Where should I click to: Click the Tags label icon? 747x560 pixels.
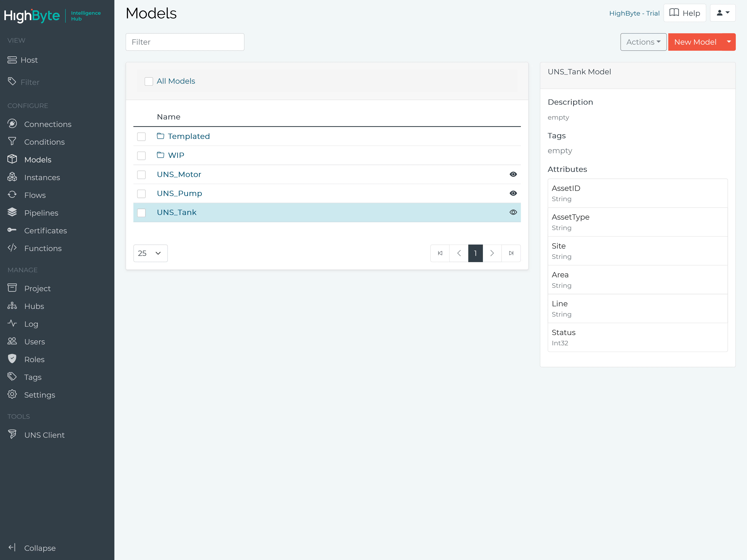click(12, 377)
